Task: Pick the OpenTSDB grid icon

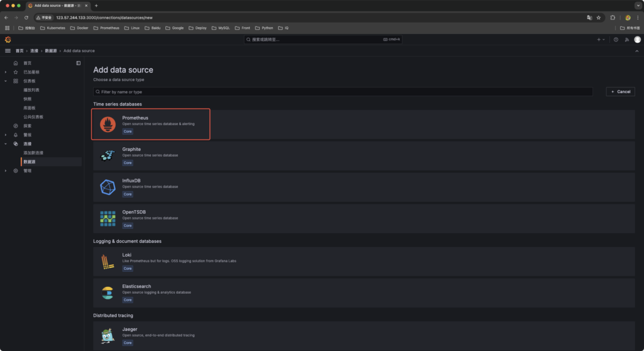Action: pyautogui.click(x=108, y=218)
